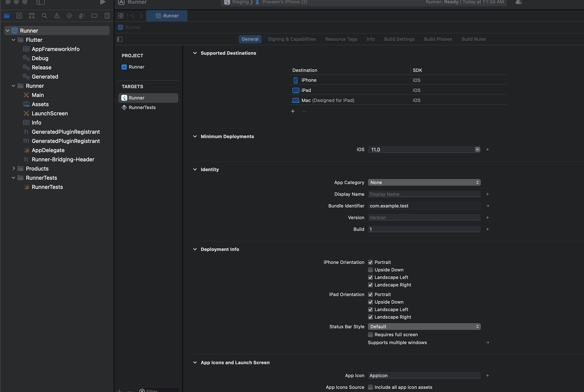Click the plus next to iOS deployment
584x392 pixels.
pyautogui.click(x=487, y=150)
